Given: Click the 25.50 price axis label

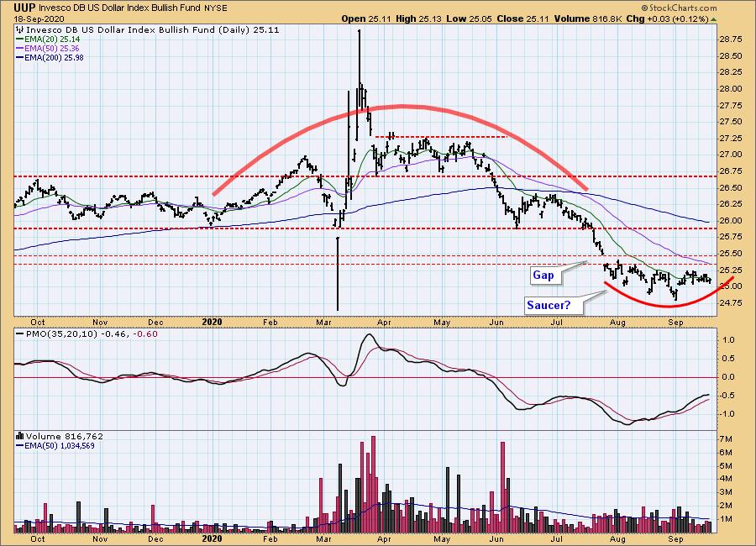Looking at the screenshot, I should pos(731,253).
